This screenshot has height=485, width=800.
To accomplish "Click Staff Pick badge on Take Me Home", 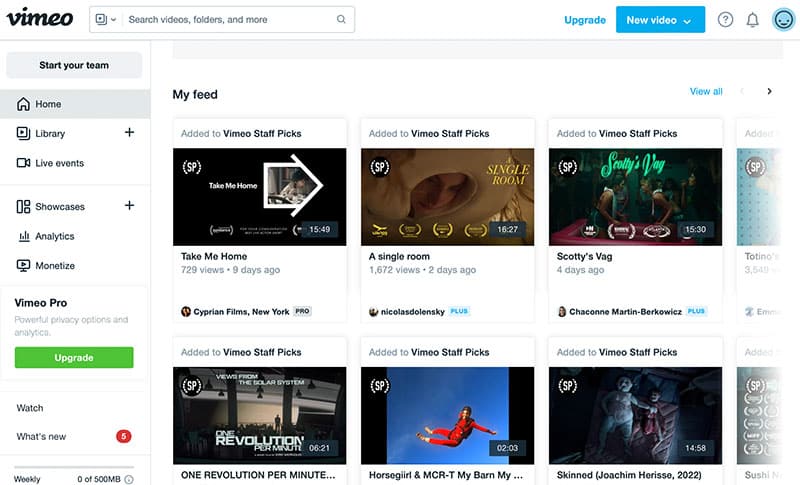I will point(192,167).
